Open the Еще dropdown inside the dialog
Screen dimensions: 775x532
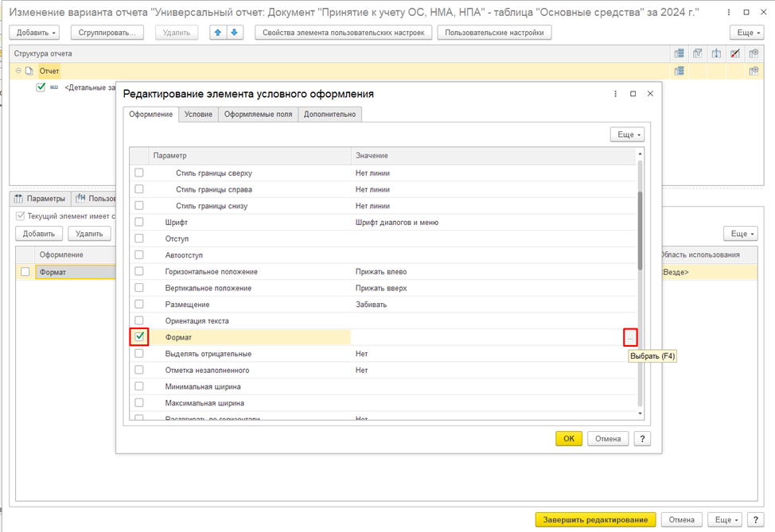(628, 134)
